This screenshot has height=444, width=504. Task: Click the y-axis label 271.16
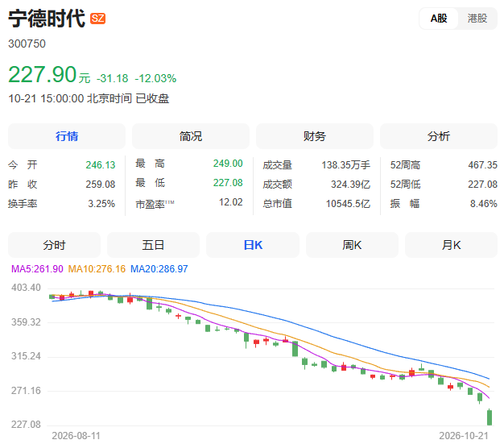[26, 391]
